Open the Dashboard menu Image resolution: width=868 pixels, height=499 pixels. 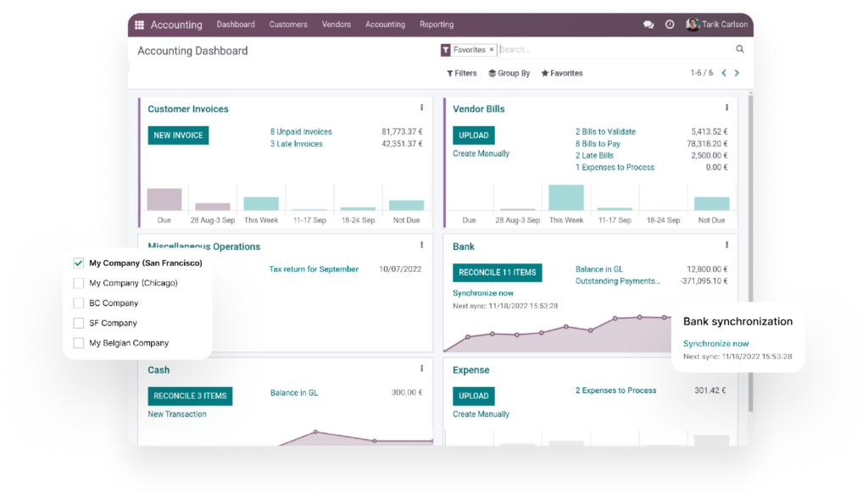point(236,25)
